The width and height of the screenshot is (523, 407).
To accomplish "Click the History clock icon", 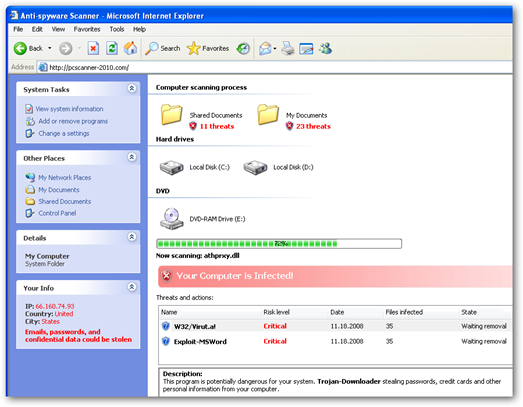I will point(243,49).
